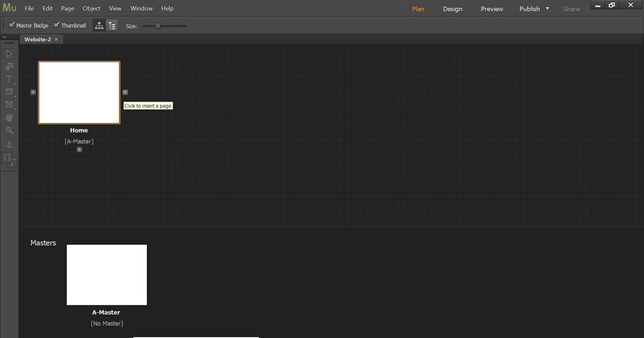Click the Share button

pos(571,9)
